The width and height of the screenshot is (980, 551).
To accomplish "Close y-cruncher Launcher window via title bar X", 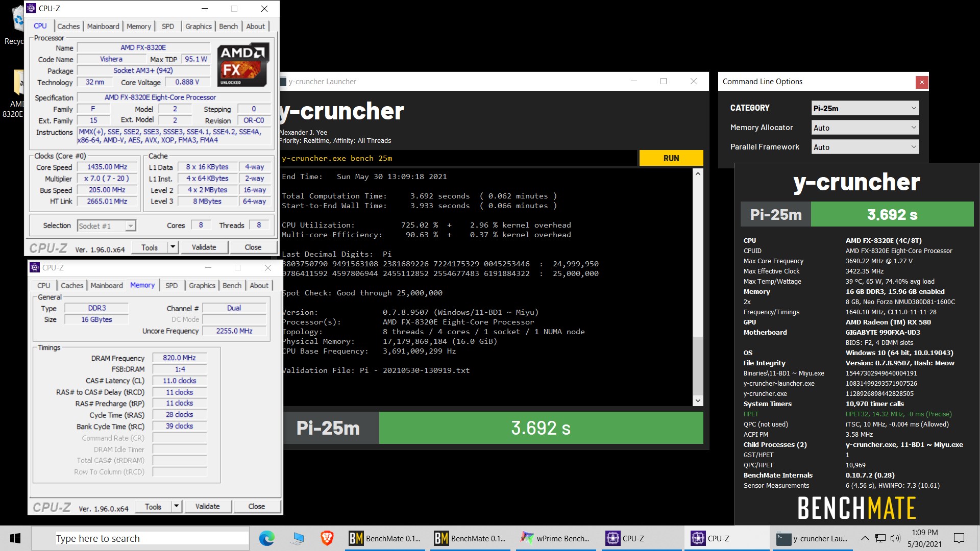I will (694, 81).
